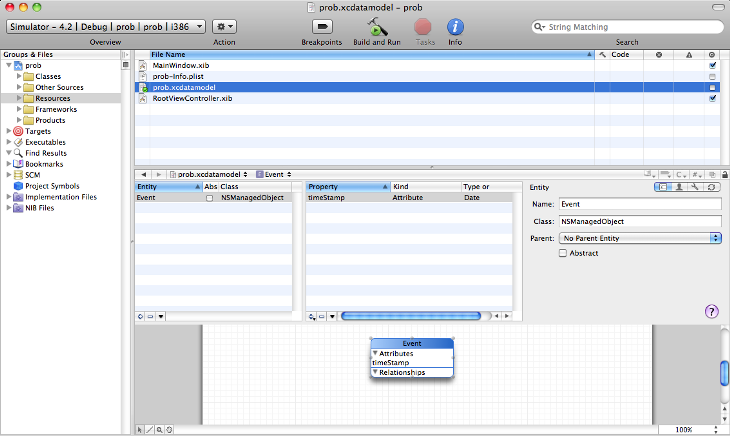Show Configurations wrench pane in inspector
730x436 pixels.
point(695,187)
